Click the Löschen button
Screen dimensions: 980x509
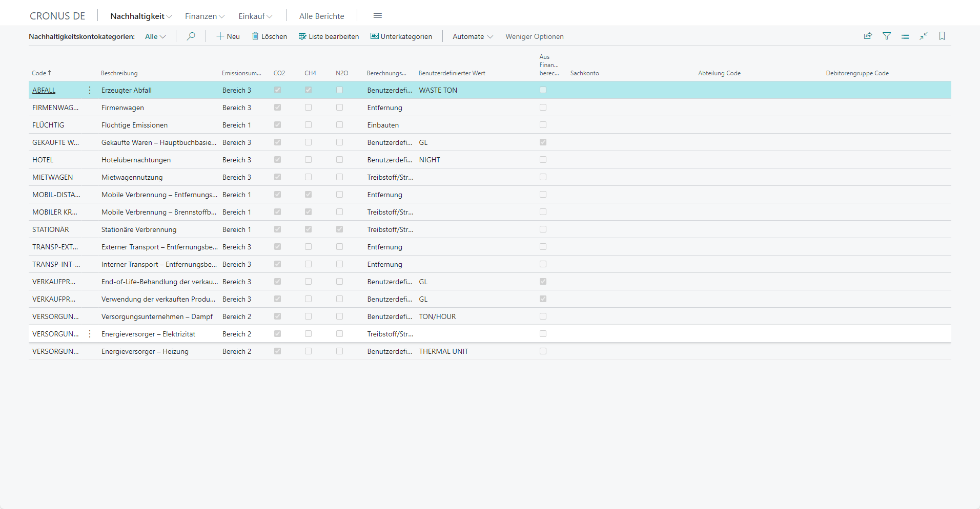point(269,36)
